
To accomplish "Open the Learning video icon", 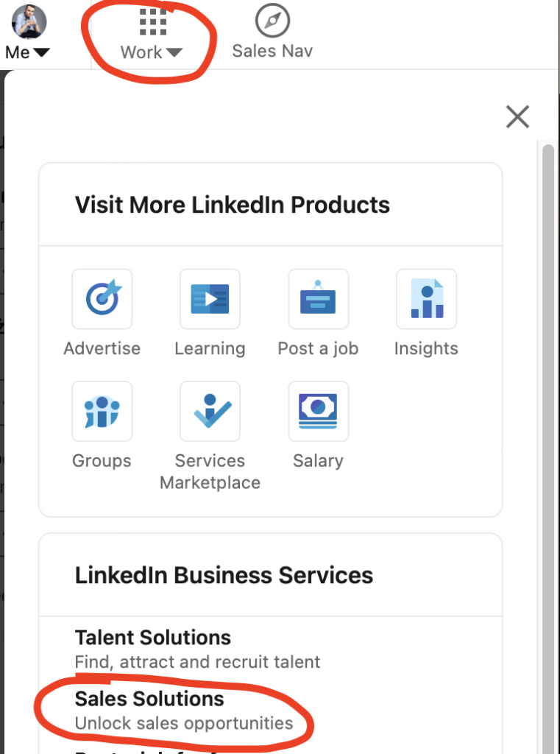I will point(210,299).
